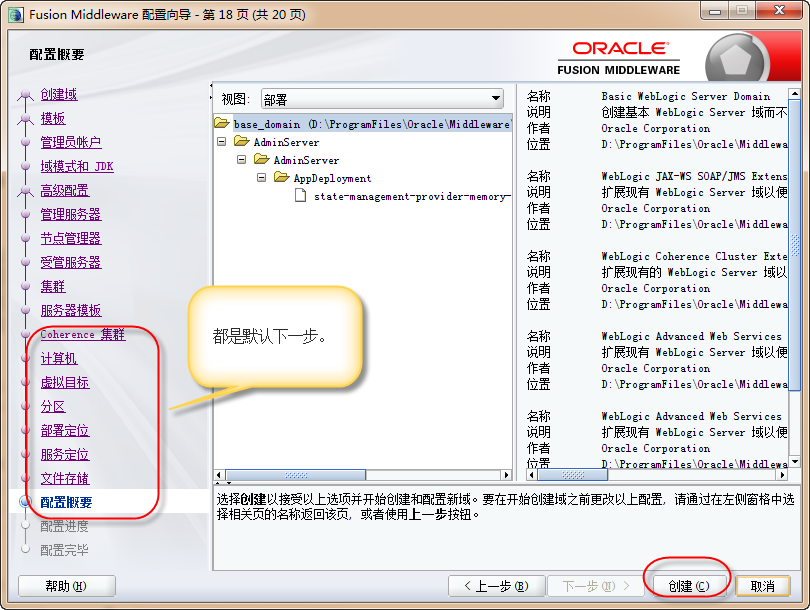The width and height of the screenshot is (810, 610).
Task: Go to the 计算机 step
Action: (59, 358)
